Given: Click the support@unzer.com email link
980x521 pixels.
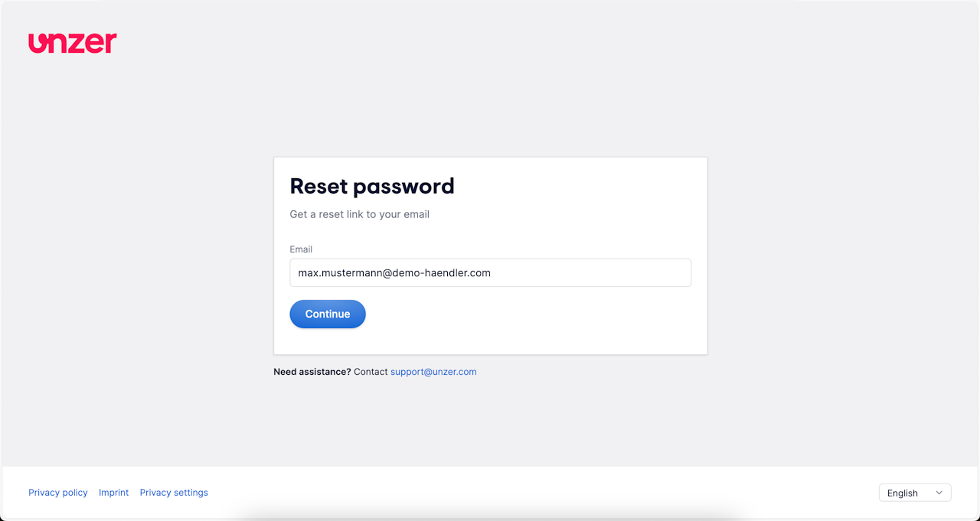Looking at the screenshot, I should pyautogui.click(x=433, y=372).
